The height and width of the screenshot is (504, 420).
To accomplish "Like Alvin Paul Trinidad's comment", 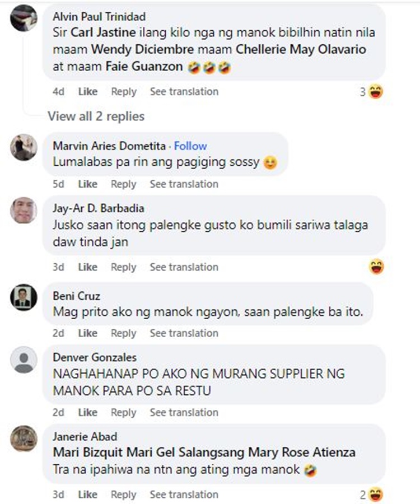I will [87, 92].
